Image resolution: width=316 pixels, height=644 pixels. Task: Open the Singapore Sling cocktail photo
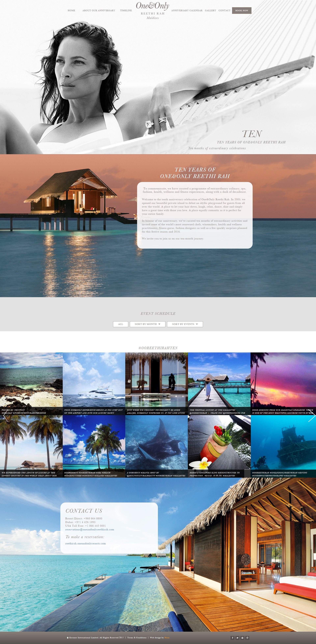pyautogui.click(x=219, y=446)
